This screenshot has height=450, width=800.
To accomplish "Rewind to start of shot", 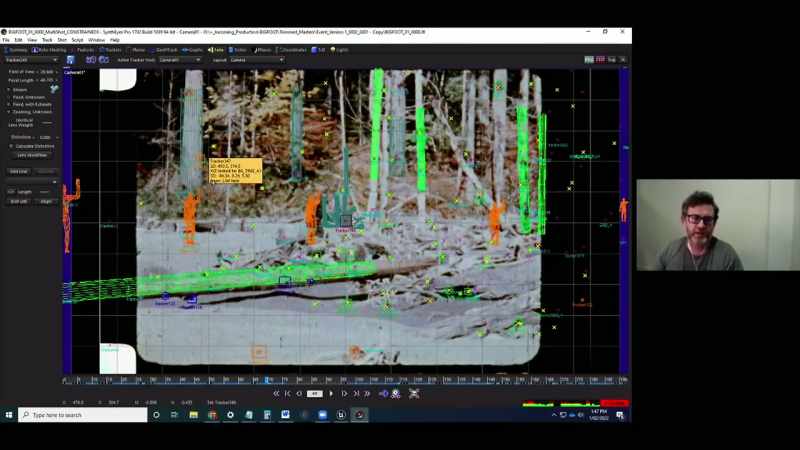I will click(x=276, y=393).
